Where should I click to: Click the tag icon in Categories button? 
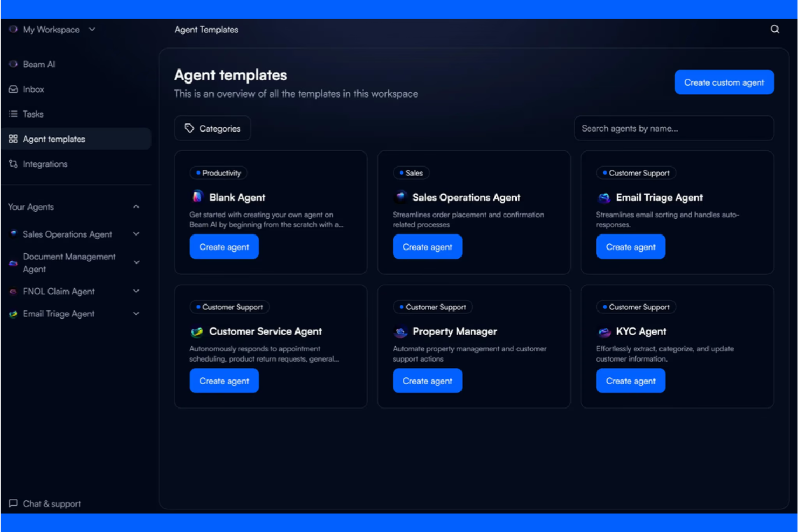point(189,128)
